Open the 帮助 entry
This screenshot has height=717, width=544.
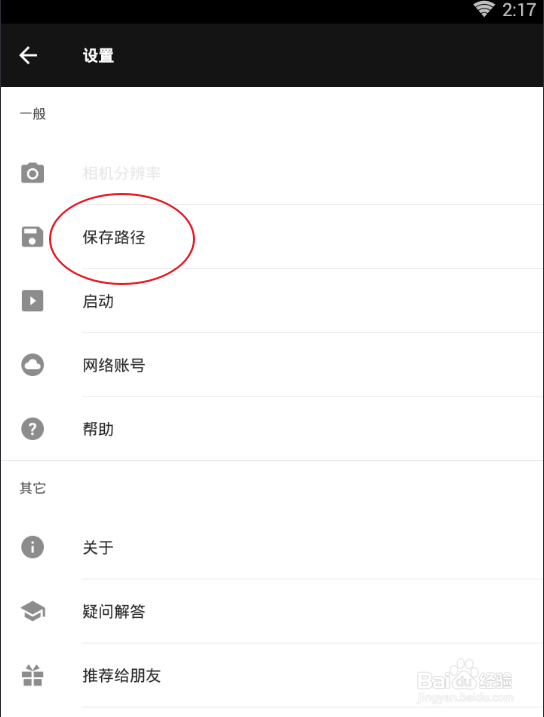pos(272,429)
